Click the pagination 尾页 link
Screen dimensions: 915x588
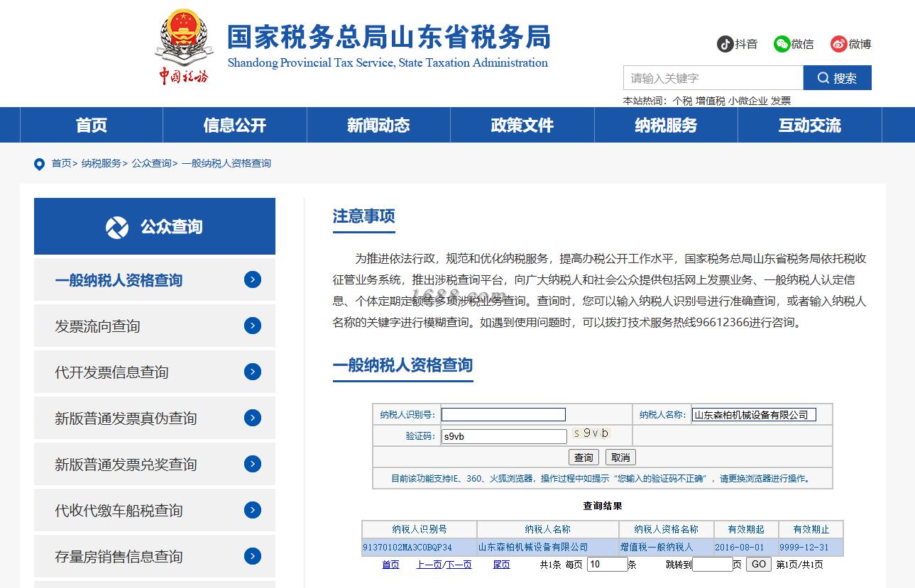(x=501, y=565)
